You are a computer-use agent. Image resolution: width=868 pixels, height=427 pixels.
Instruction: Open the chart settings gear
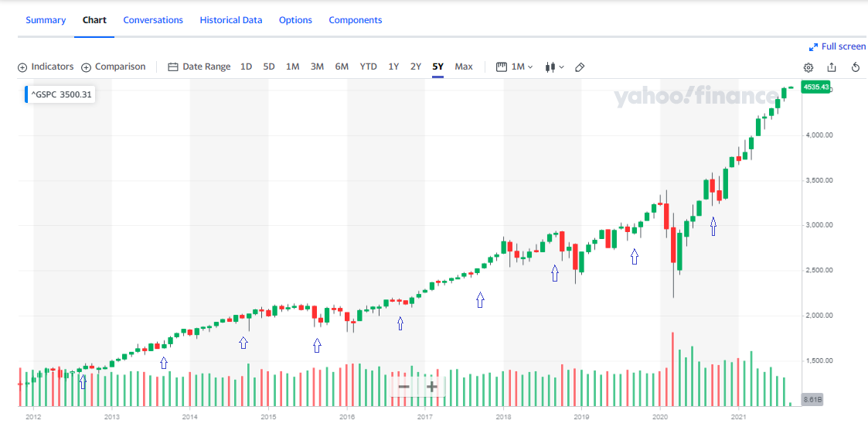(808, 67)
